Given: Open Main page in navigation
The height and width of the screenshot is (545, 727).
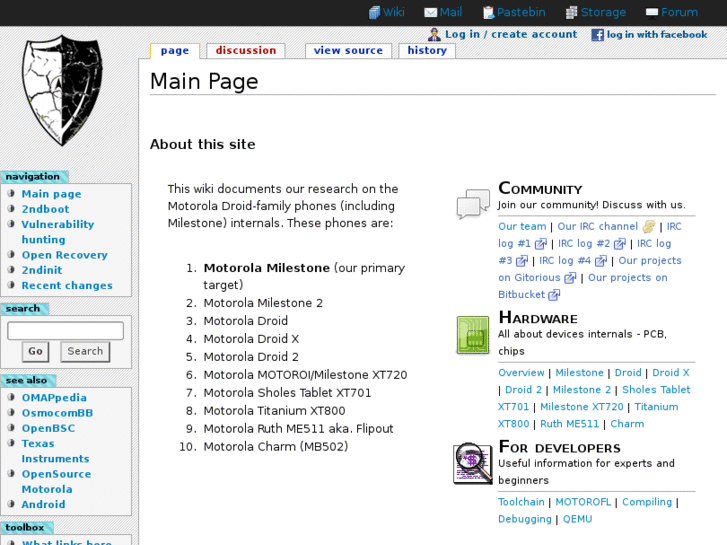Looking at the screenshot, I should click(51, 194).
